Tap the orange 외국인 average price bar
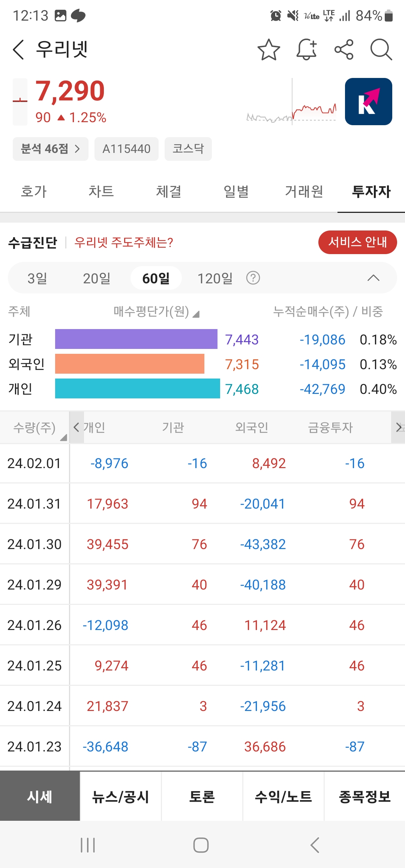 130,364
